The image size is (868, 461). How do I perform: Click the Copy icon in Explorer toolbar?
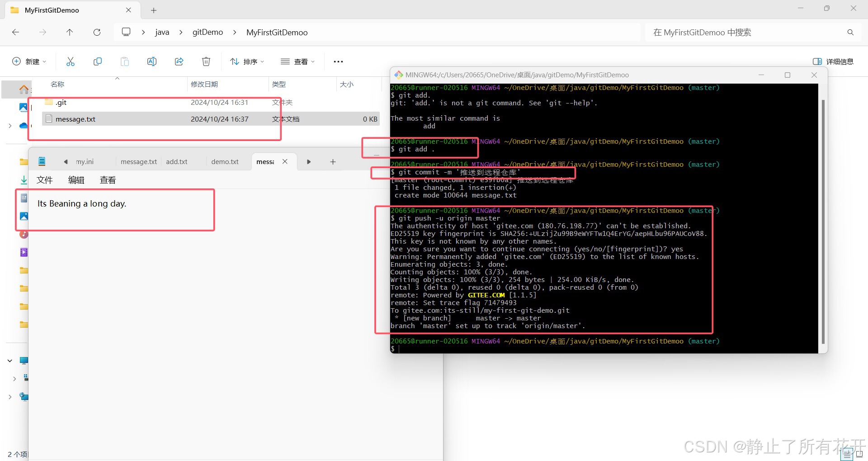[x=98, y=61]
